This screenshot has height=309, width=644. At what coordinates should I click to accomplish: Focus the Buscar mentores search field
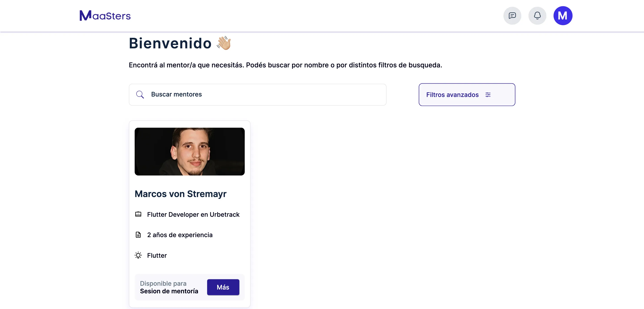click(x=257, y=94)
